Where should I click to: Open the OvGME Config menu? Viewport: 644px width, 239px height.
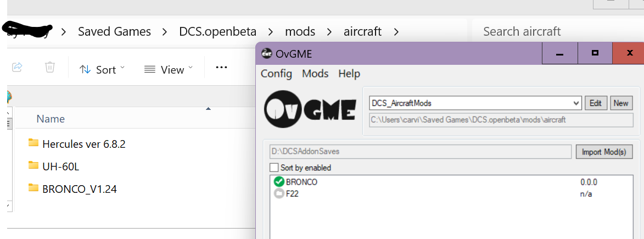click(276, 74)
